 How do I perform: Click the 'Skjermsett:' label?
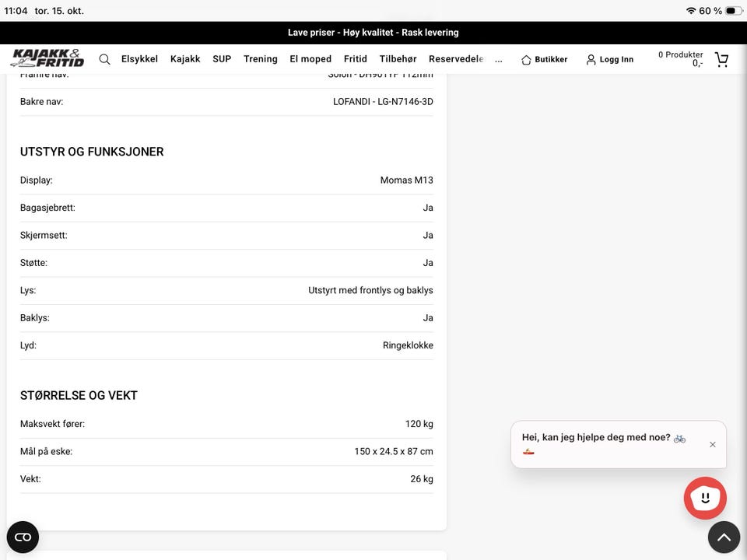[x=44, y=235]
